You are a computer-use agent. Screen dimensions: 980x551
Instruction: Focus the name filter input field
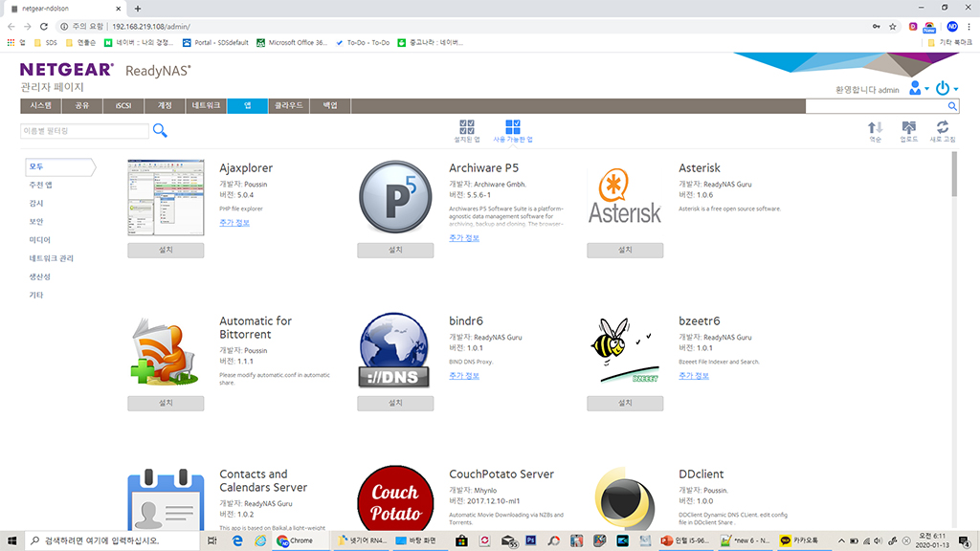[x=84, y=130]
